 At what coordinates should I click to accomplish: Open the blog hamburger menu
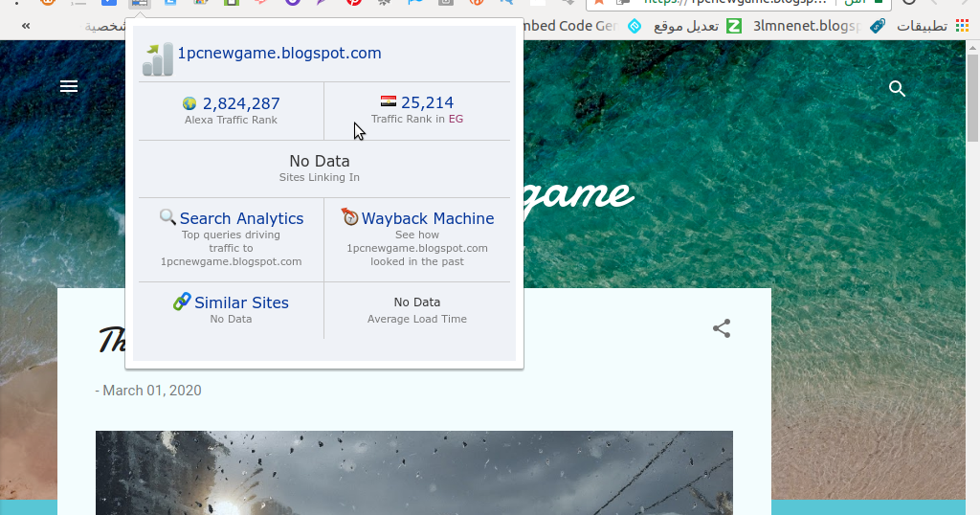[69, 86]
